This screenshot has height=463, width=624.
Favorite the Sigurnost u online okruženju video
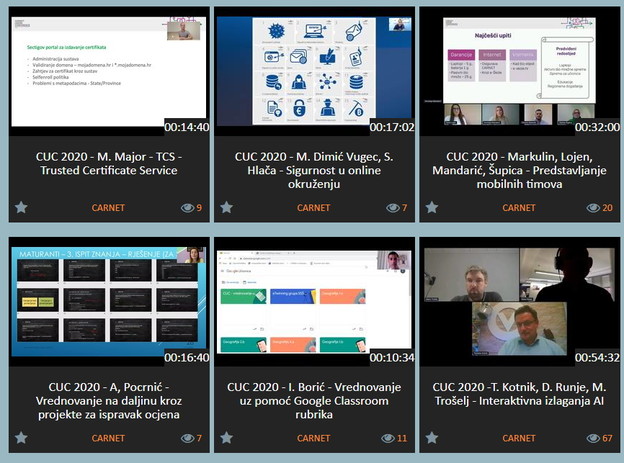pos(226,208)
